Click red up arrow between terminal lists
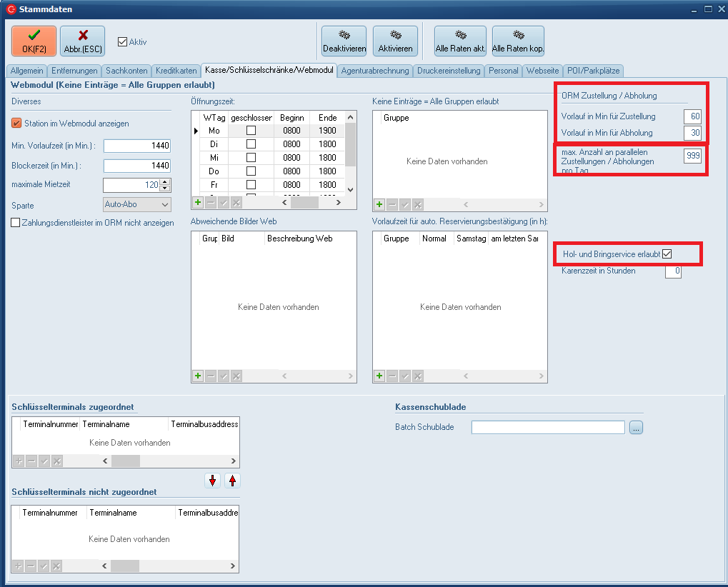Viewport: 728px width, 587px height. 232,481
